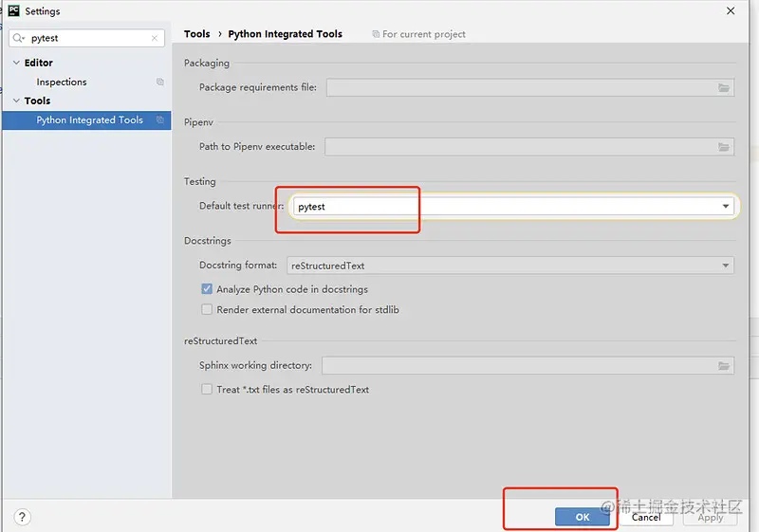Click the OK button
Image resolution: width=759 pixels, height=532 pixels.
[x=583, y=517]
